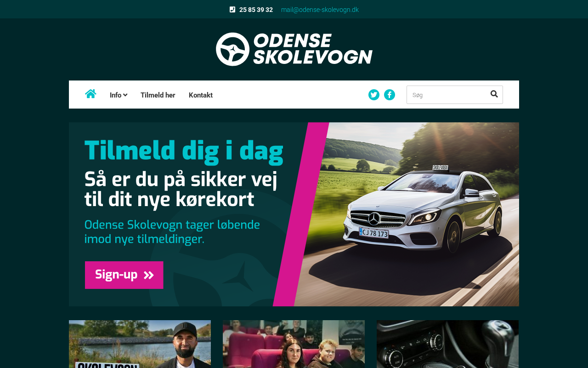Click the Mercedes car banner image
This screenshot has height=368, width=588.
[x=413, y=214]
